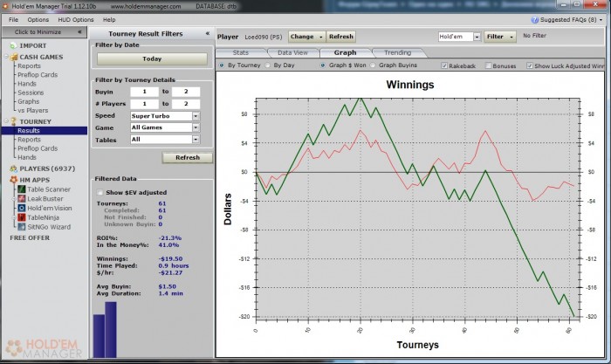Viewport: 611px width, 364px height.
Task: Click the ROI% value -21.3%
Action: coord(170,238)
